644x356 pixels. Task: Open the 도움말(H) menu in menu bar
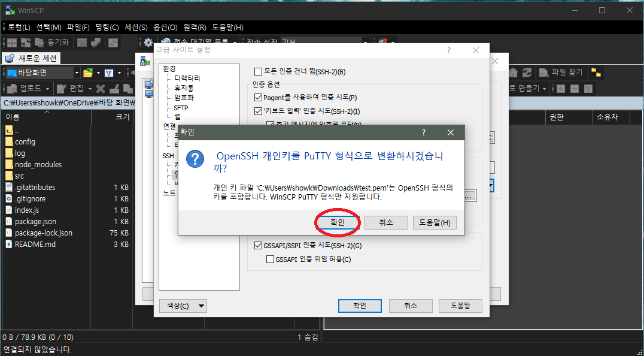pos(227,28)
